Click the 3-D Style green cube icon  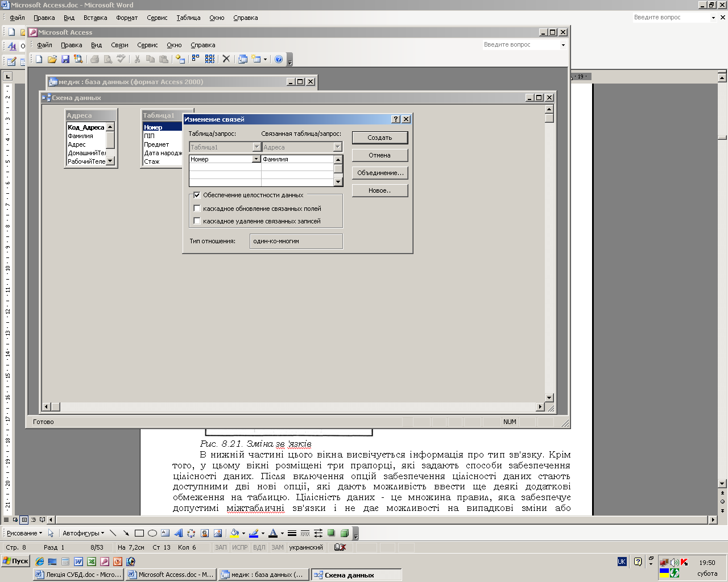tap(344, 533)
